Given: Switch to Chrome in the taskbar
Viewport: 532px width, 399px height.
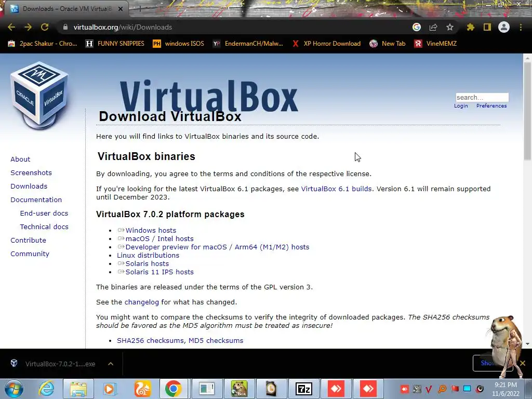Looking at the screenshot, I should (x=174, y=389).
